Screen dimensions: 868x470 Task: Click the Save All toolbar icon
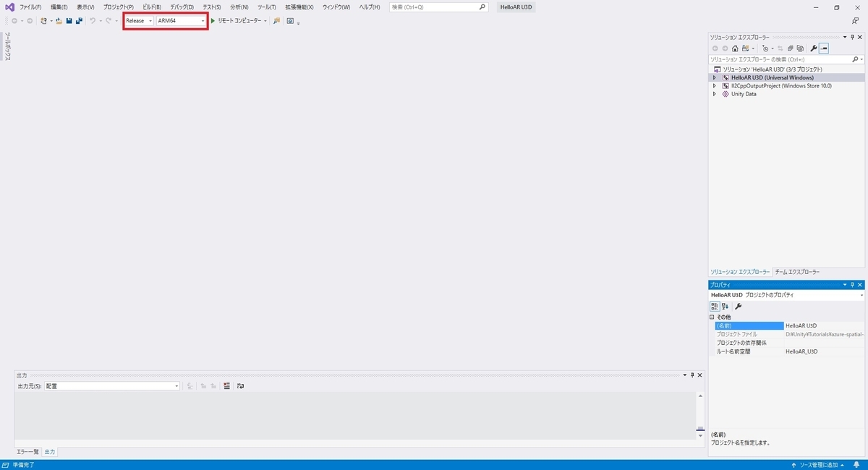78,21
